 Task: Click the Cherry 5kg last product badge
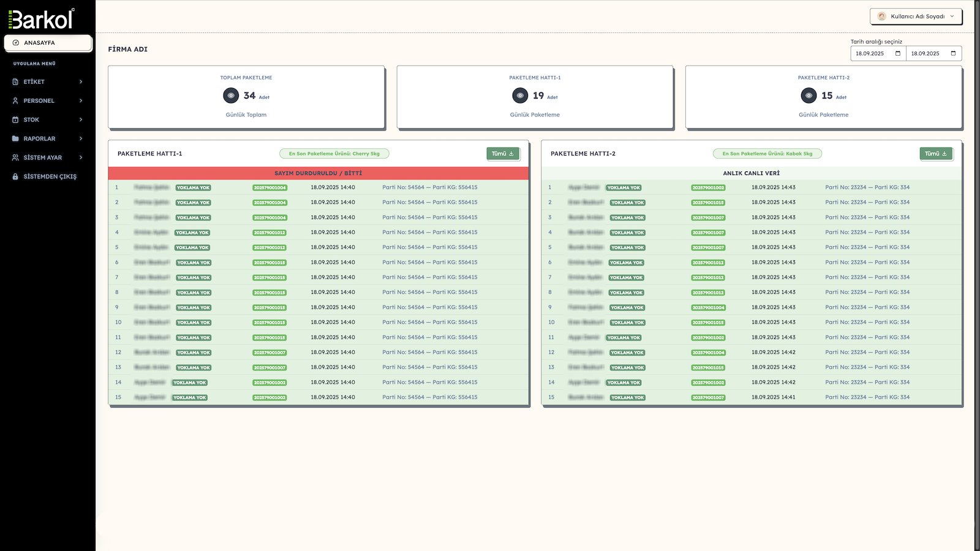point(334,154)
